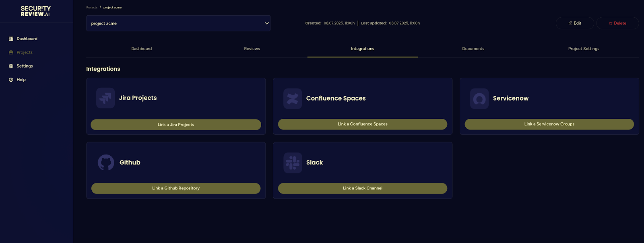Open Settings label in the left sidebar
Viewport: 644px width, 243px height.
(x=25, y=66)
